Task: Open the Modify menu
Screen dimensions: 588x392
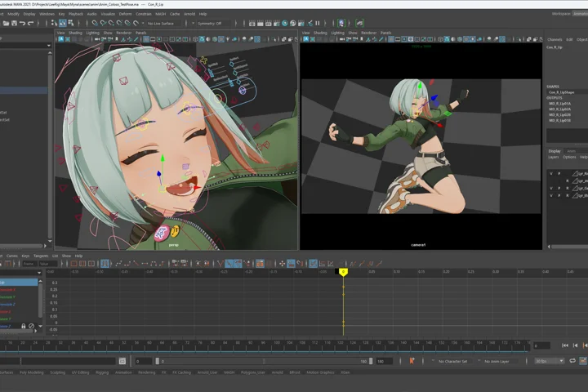Action: coord(13,14)
